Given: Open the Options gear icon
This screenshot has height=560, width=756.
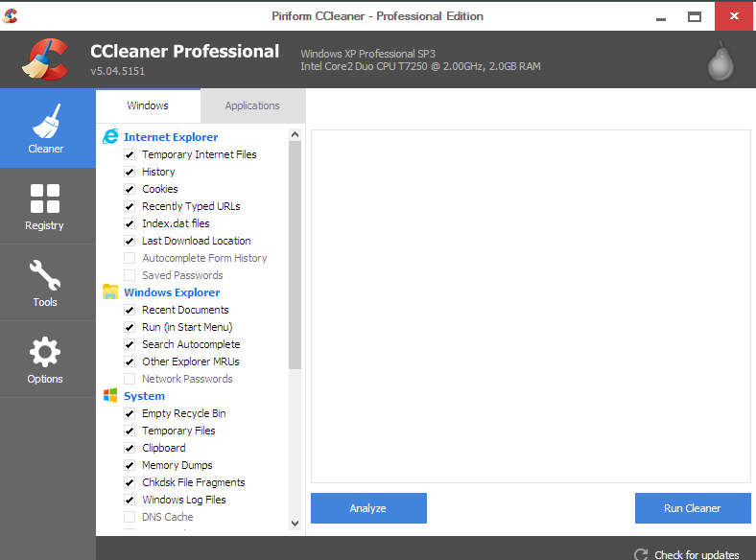Looking at the screenshot, I should [45, 353].
